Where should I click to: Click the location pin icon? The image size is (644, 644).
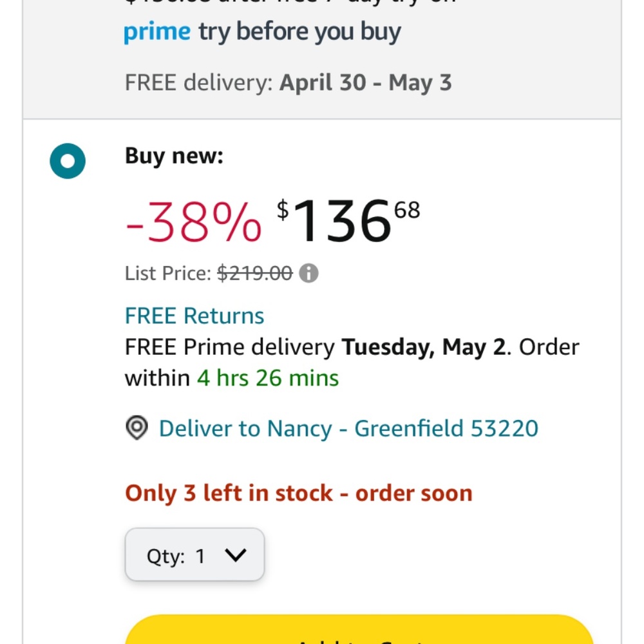[137, 428]
